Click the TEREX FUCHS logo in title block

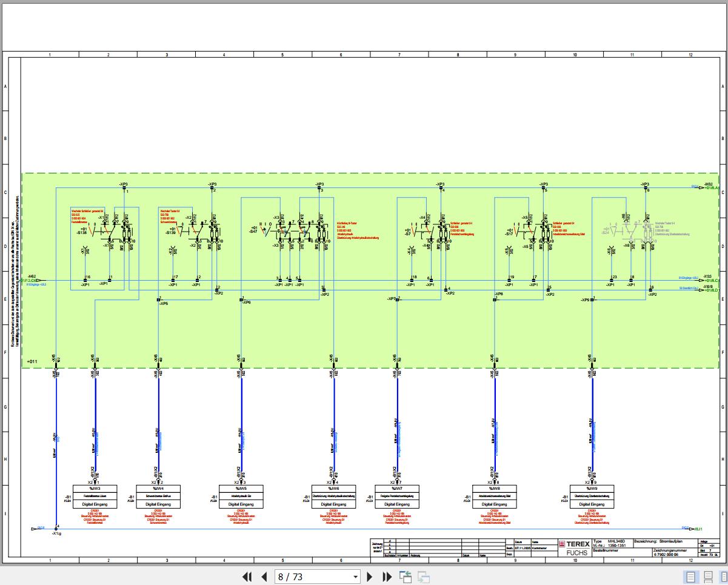click(574, 547)
